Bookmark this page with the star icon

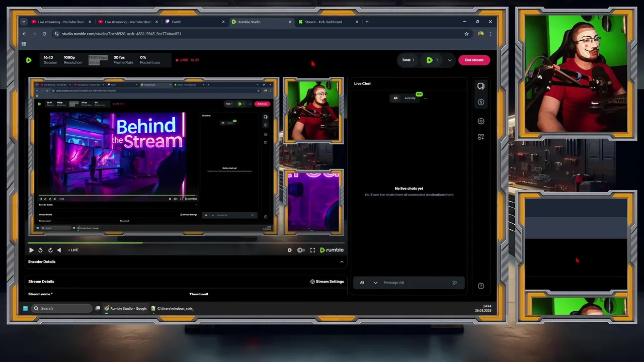pyautogui.click(x=466, y=34)
